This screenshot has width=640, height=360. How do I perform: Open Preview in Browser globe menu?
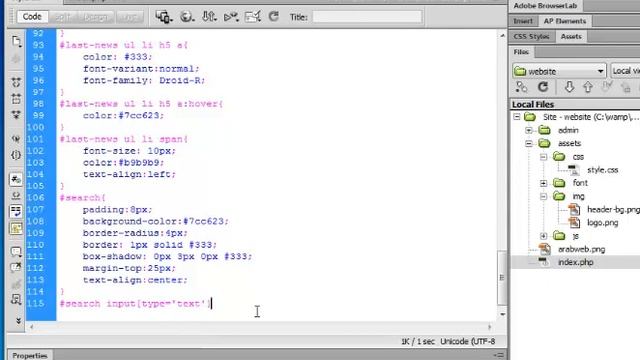[187, 17]
